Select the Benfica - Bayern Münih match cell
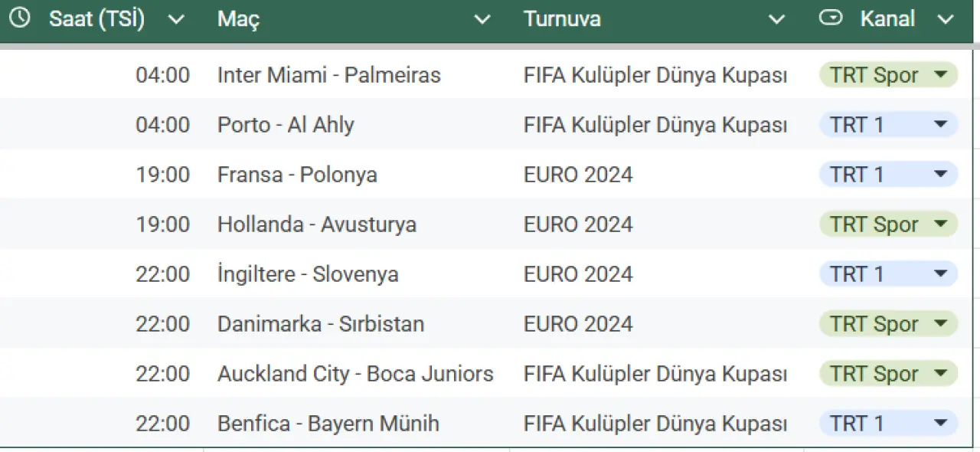This screenshot has width=980, height=452. pos(328,424)
